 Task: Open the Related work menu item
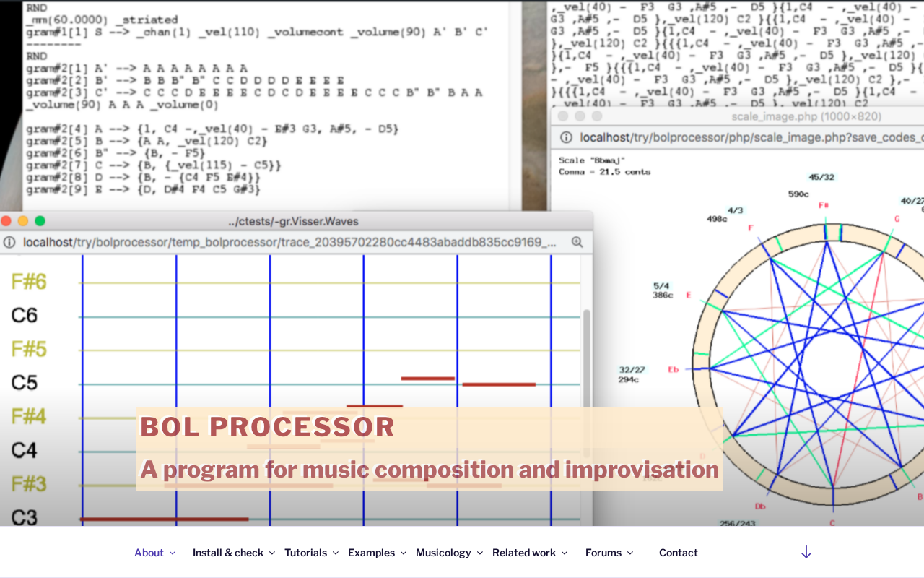(x=524, y=553)
